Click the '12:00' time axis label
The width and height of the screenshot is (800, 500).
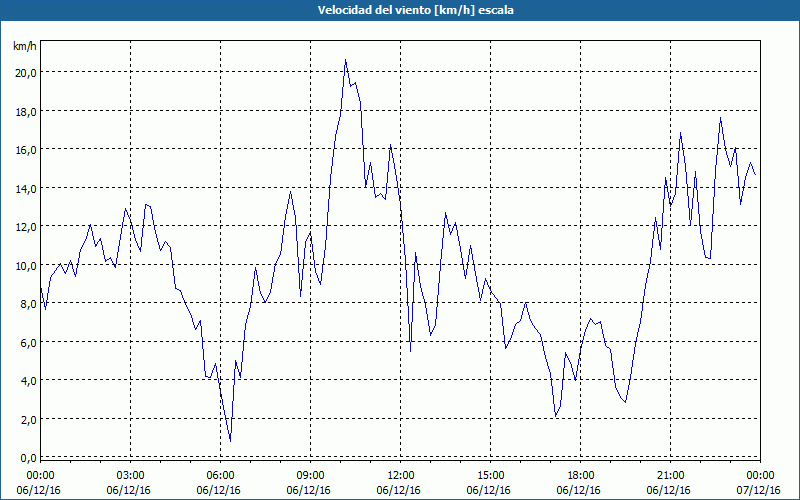click(401, 476)
